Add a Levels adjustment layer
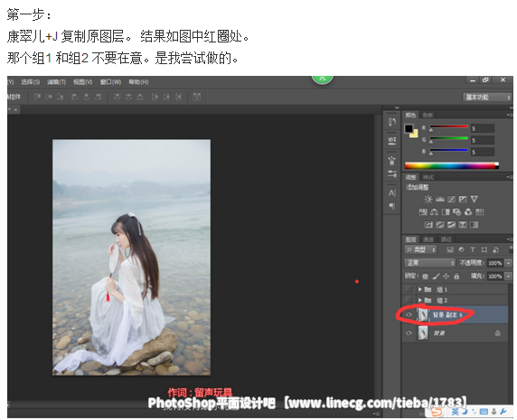517x420 pixels. (440, 200)
